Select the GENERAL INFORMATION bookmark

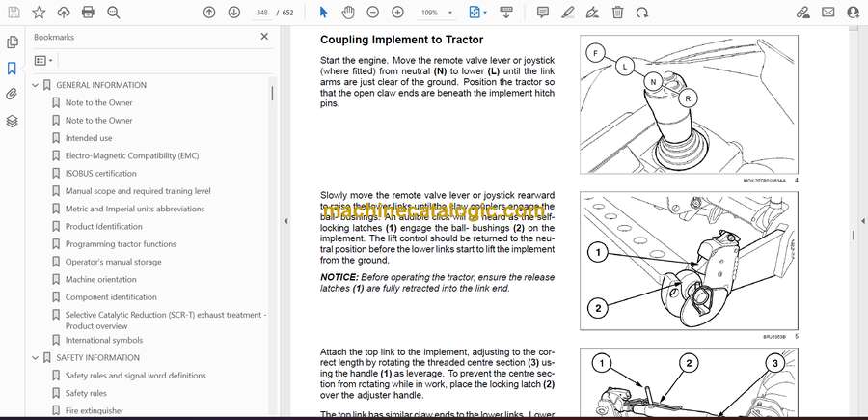point(101,85)
